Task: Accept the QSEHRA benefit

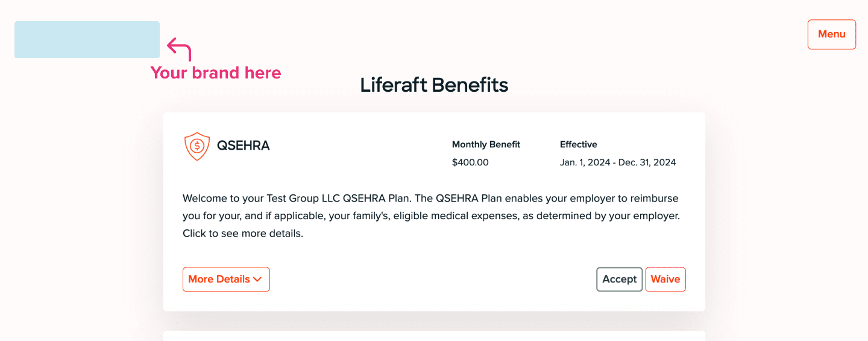Action: [x=620, y=279]
